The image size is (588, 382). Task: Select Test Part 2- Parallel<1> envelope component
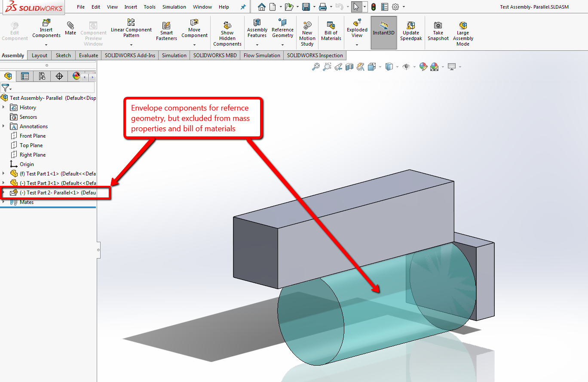point(53,193)
